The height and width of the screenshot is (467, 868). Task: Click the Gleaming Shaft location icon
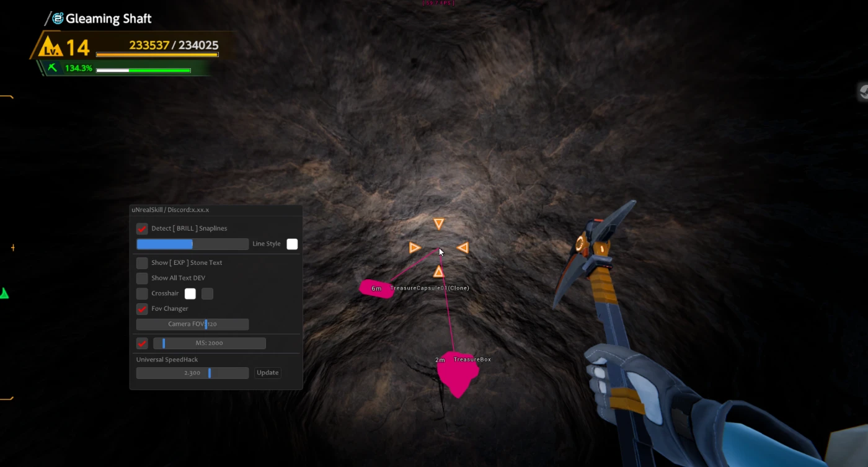click(x=58, y=19)
